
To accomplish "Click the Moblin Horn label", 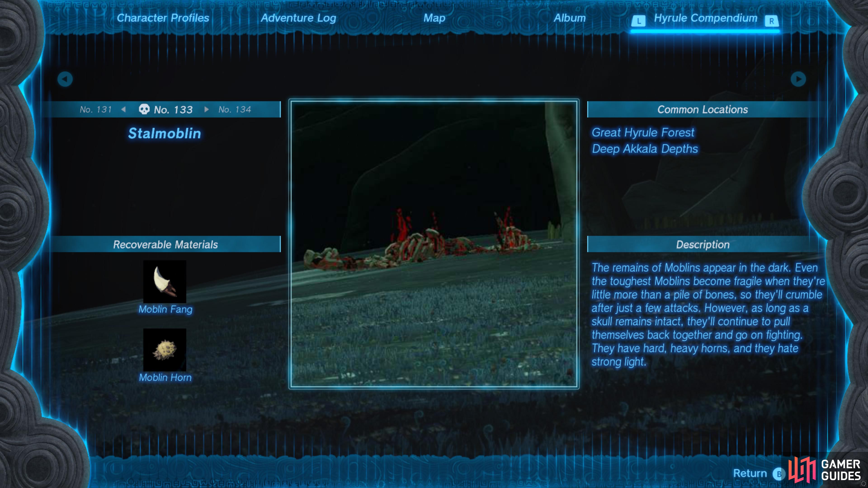I will pyautogui.click(x=165, y=378).
